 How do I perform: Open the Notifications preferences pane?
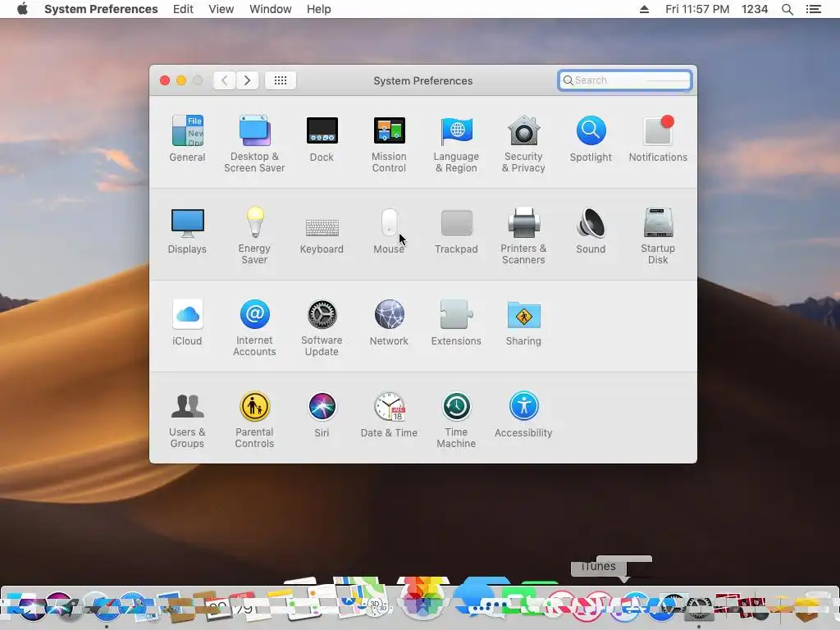[658, 138]
